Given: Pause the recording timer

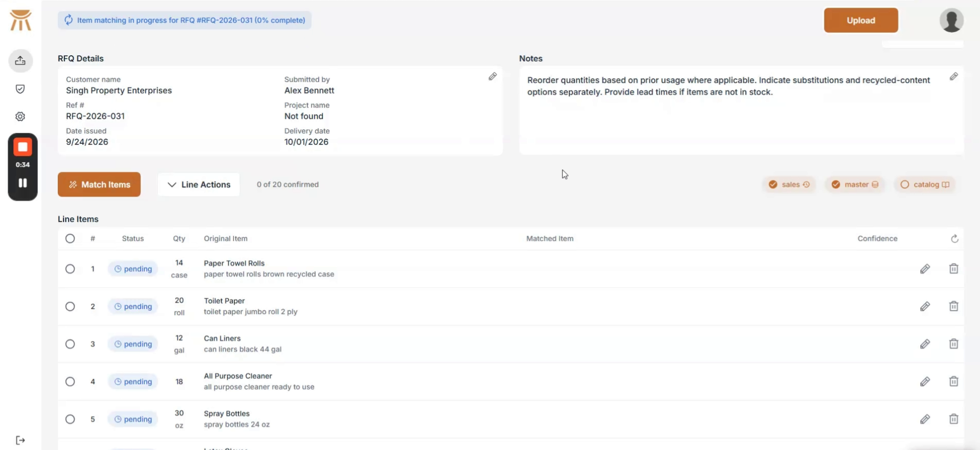Looking at the screenshot, I should click(23, 183).
